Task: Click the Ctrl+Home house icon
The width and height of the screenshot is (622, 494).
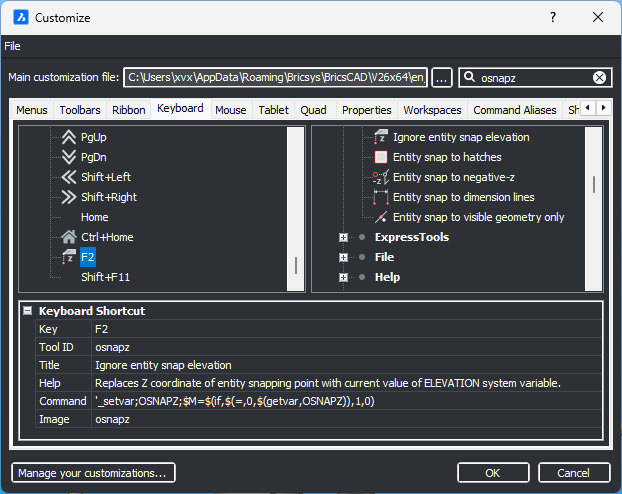Action: (x=69, y=237)
